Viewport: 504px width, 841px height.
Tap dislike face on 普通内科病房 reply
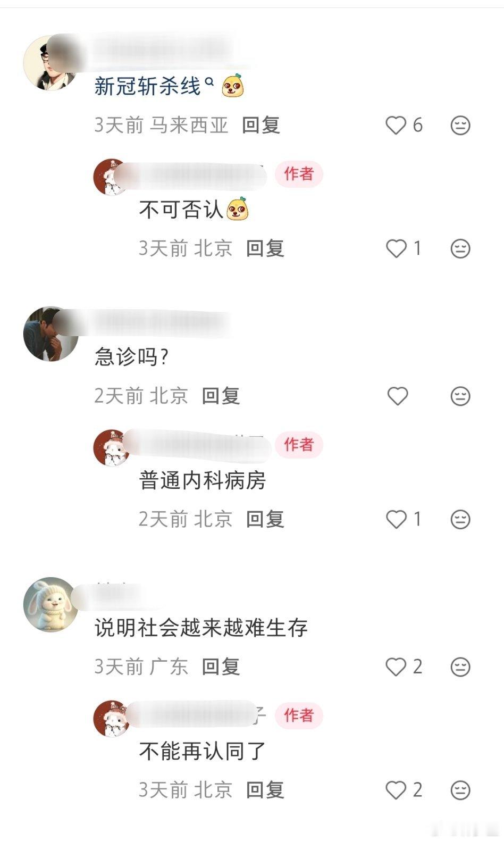pyautogui.click(x=460, y=519)
